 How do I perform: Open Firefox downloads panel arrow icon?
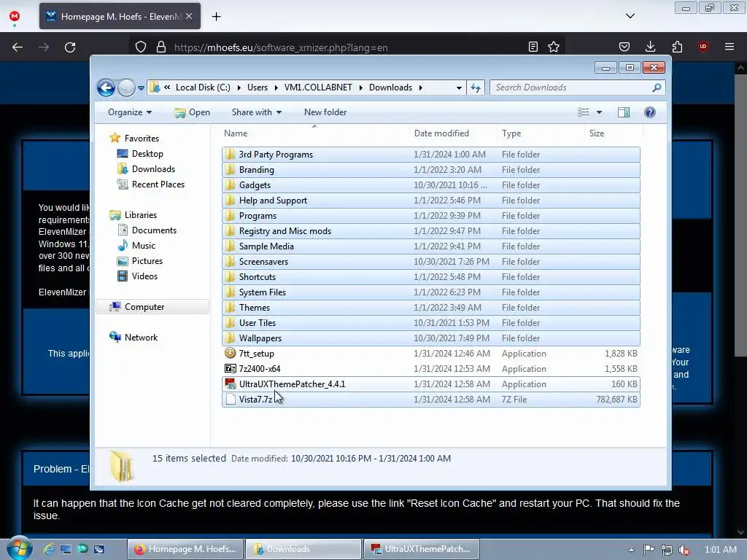[x=650, y=47]
